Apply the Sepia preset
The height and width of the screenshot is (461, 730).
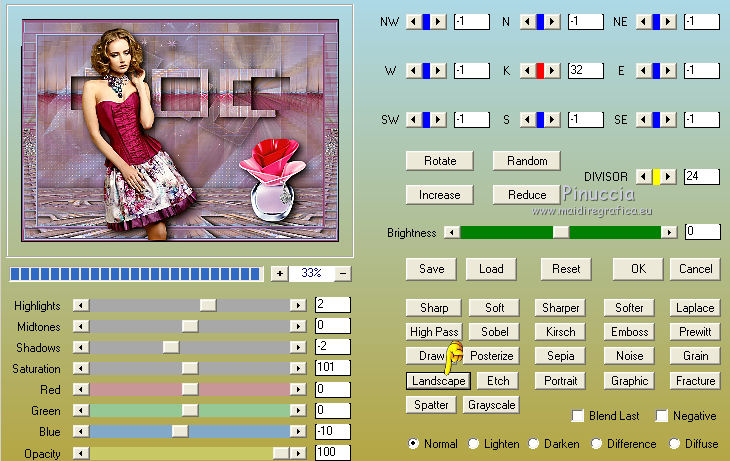point(561,356)
